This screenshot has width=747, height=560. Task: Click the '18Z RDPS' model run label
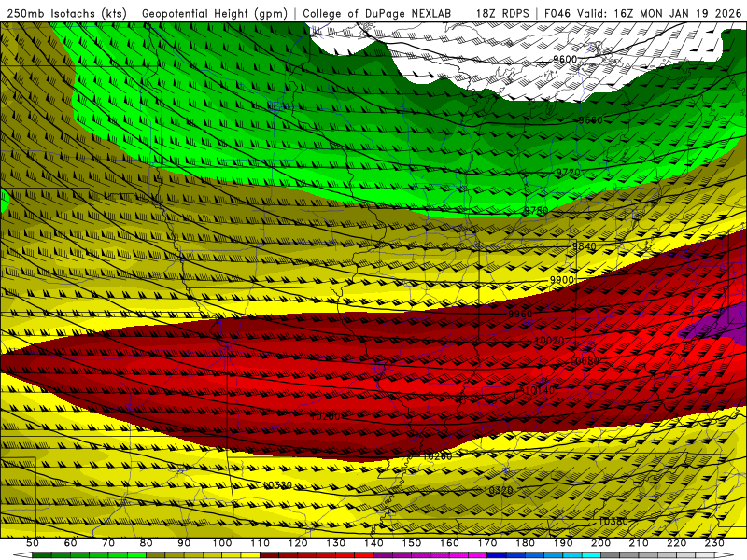click(502, 14)
